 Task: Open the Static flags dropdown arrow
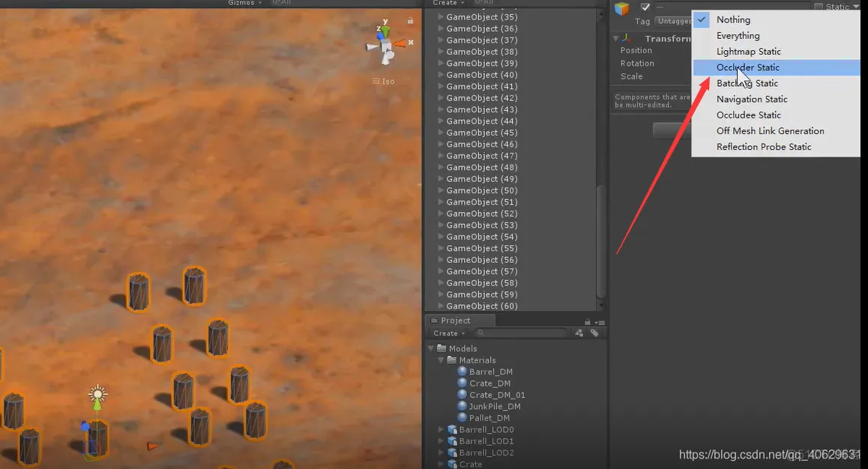coord(857,7)
